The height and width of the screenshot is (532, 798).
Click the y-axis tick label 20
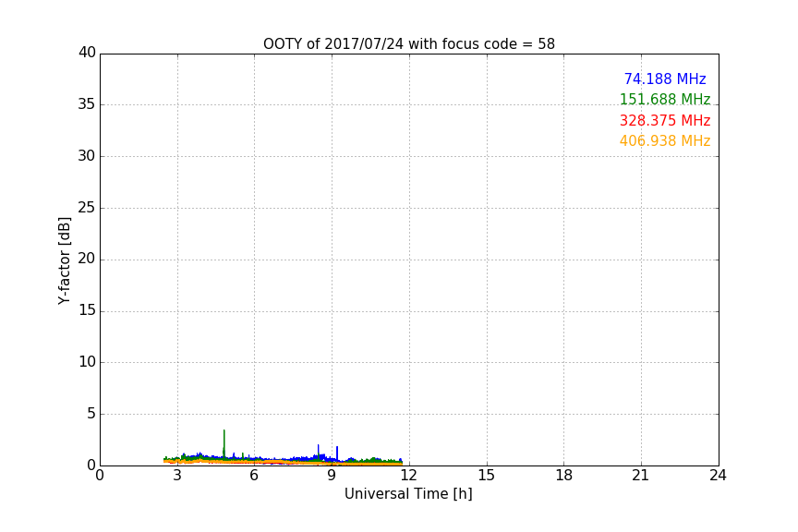[x=87, y=259]
